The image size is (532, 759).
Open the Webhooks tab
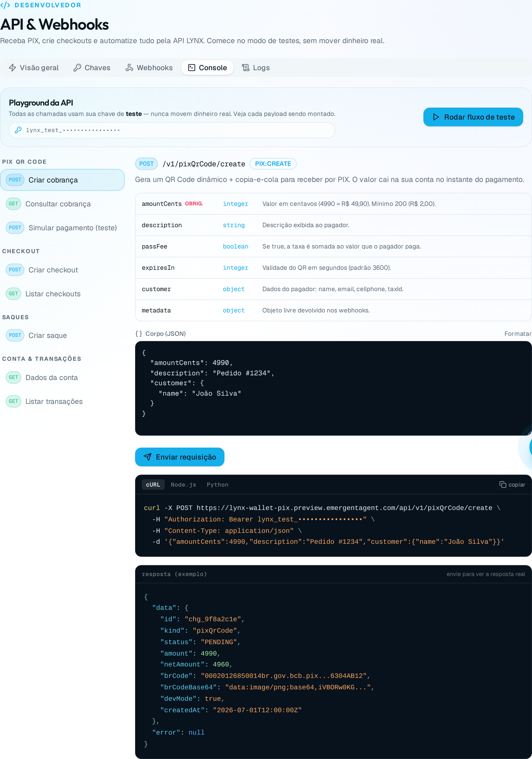coord(149,68)
